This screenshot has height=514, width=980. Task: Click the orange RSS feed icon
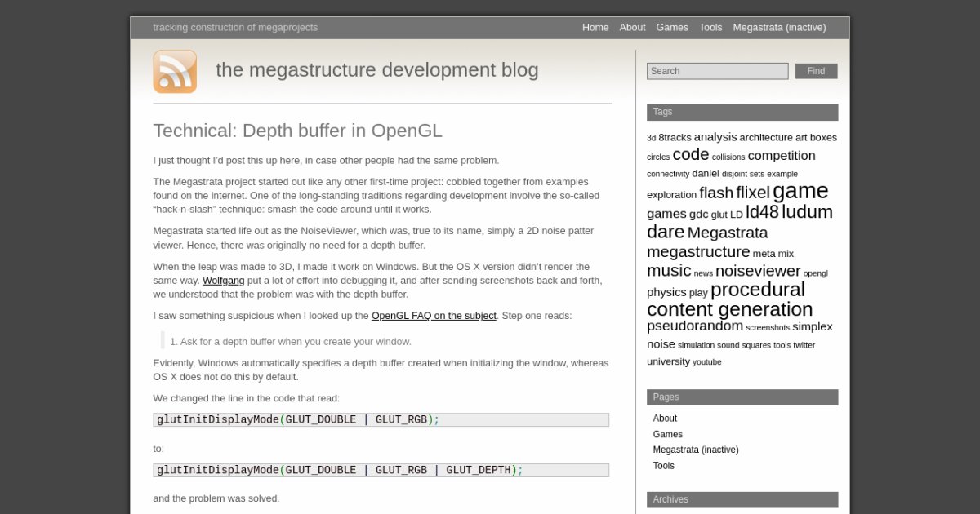[175, 72]
